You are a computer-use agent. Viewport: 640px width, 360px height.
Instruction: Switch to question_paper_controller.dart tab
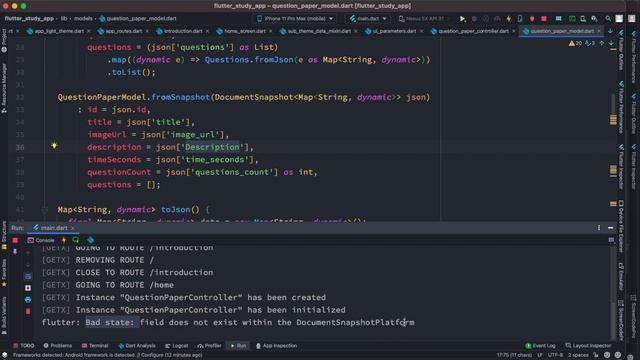(473, 31)
